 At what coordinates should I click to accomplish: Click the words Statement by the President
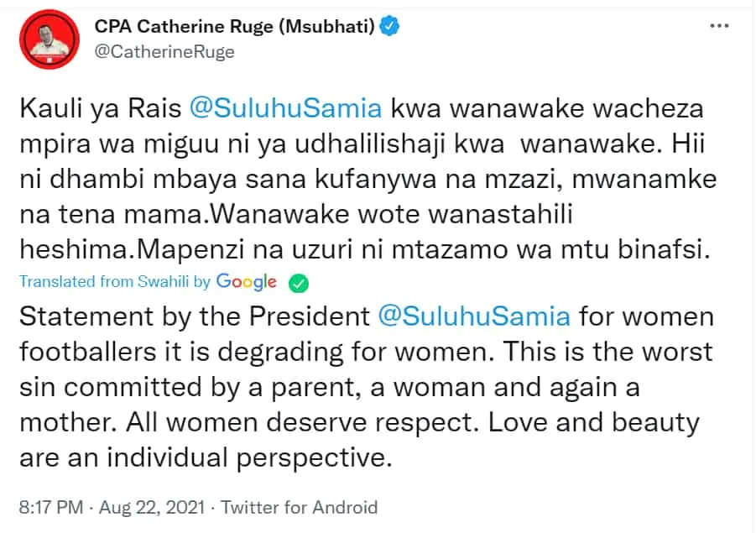195,316
